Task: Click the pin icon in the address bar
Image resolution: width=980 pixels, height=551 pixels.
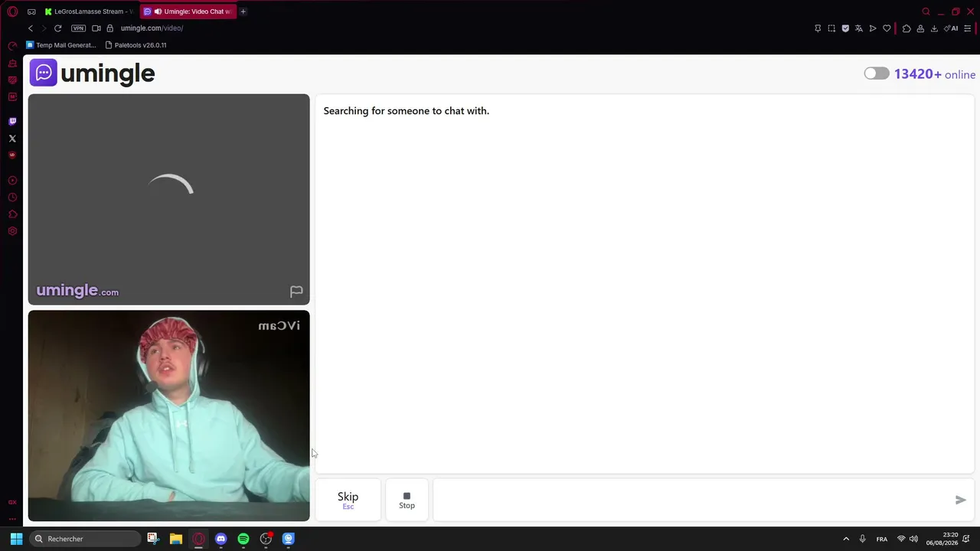Action: [x=818, y=28]
